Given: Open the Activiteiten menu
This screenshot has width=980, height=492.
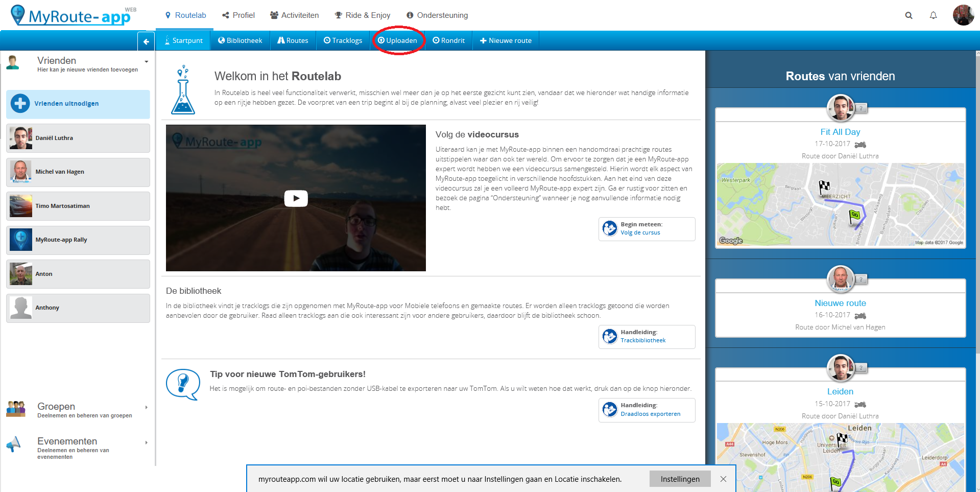Looking at the screenshot, I should click(x=295, y=15).
